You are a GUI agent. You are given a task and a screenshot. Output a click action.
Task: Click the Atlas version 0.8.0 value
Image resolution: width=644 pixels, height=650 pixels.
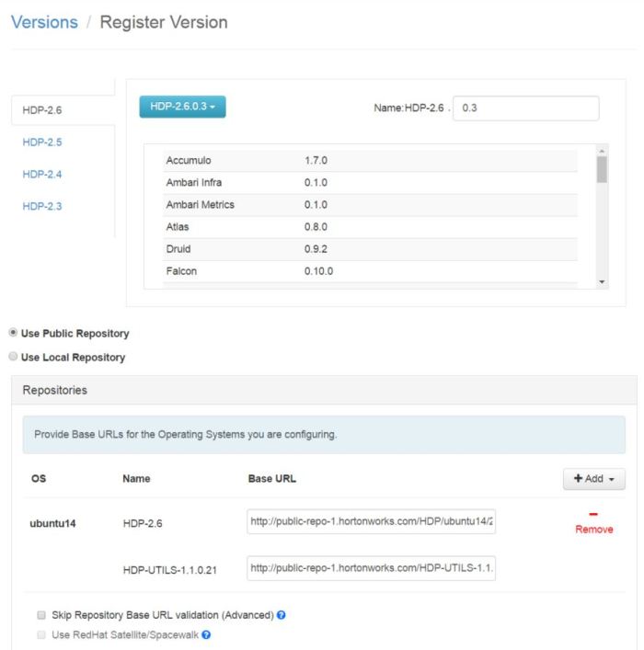pos(316,227)
